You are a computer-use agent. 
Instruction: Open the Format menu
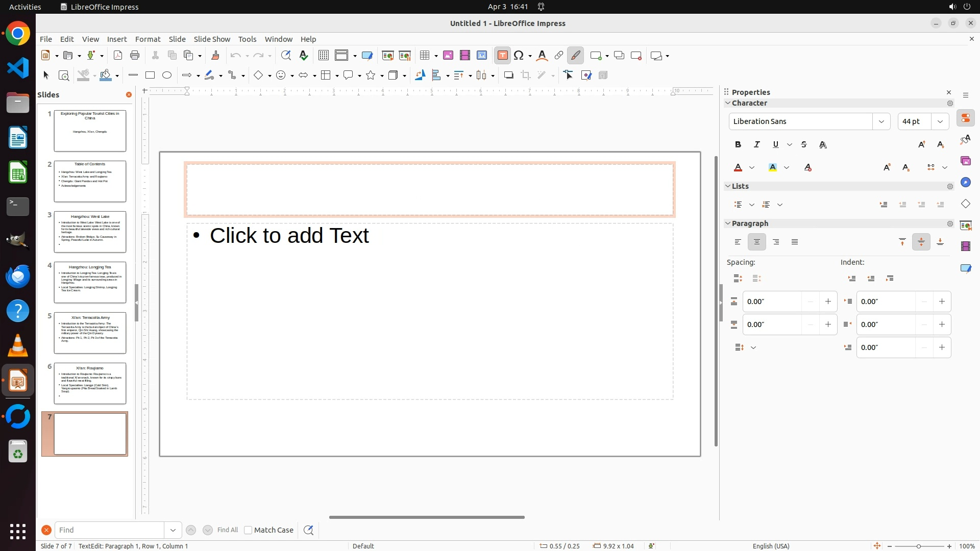[x=148, y=39]
